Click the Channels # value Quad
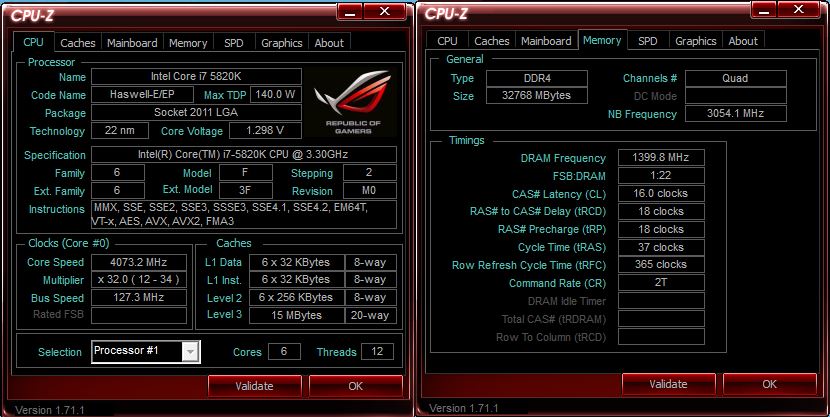 click(736, 78)
